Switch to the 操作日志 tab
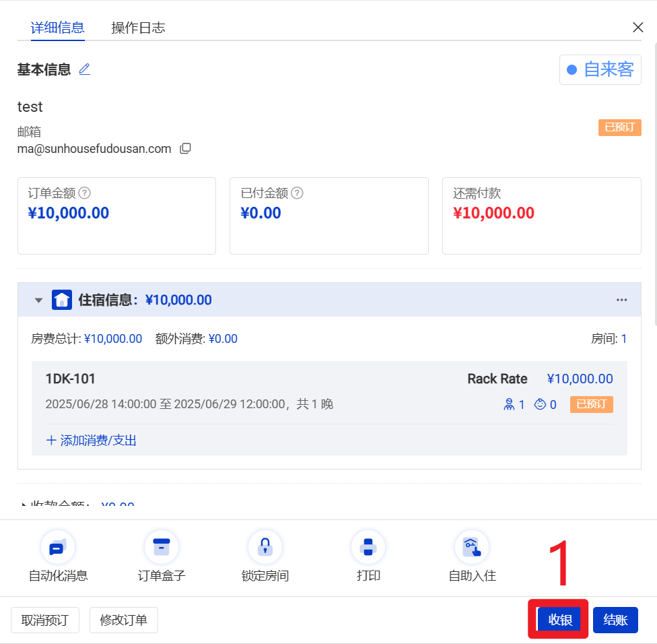 pos(138,28)
